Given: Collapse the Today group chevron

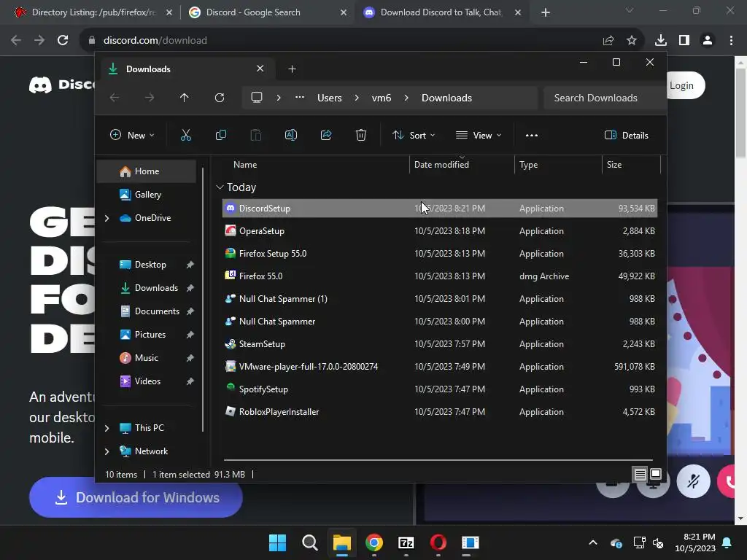Looking at the screenshot, I should tap(220, 187).
